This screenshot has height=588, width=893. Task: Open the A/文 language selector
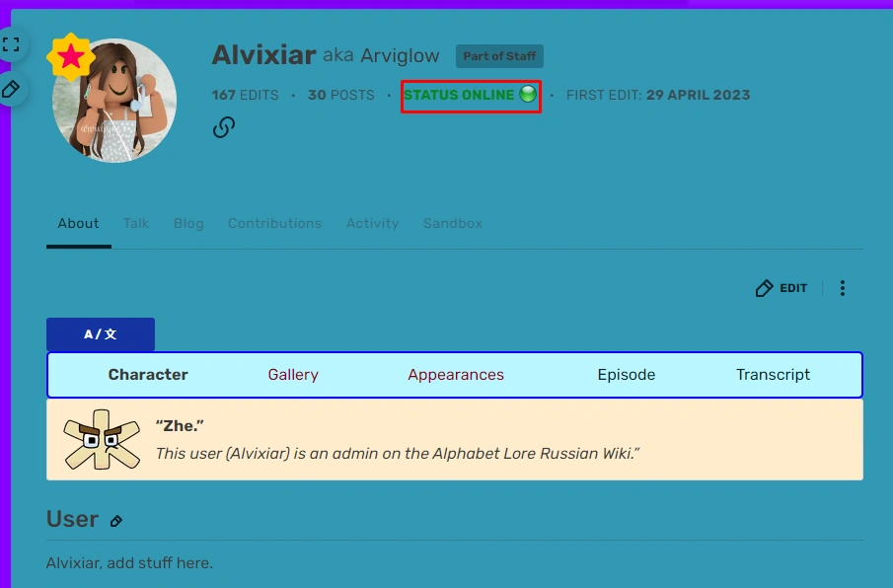(x=101, y=334)
